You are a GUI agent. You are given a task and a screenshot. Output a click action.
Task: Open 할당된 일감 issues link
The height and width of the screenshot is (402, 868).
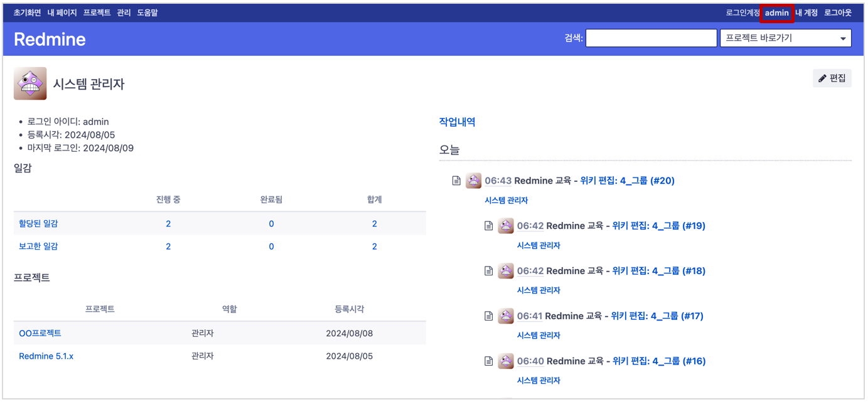tap(38, 224)
